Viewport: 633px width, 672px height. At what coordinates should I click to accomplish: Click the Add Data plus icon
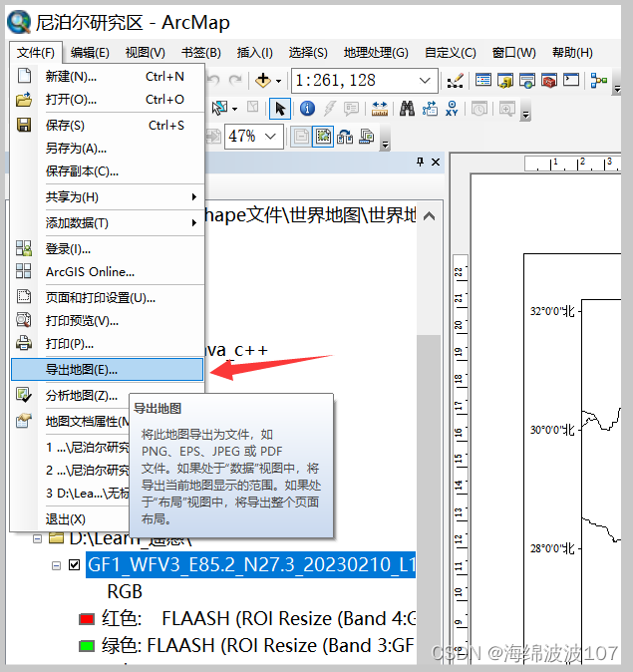(x=263, y=80)
